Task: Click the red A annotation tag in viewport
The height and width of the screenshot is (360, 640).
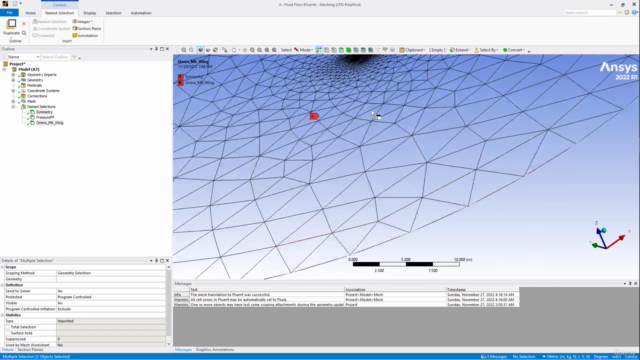Action: 314,116
